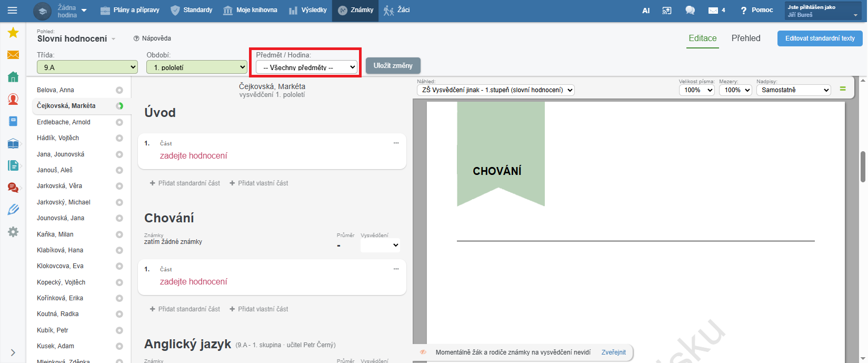
Task: Select student Jarkovská, Věra in list
Action: [x=59, y=186]
